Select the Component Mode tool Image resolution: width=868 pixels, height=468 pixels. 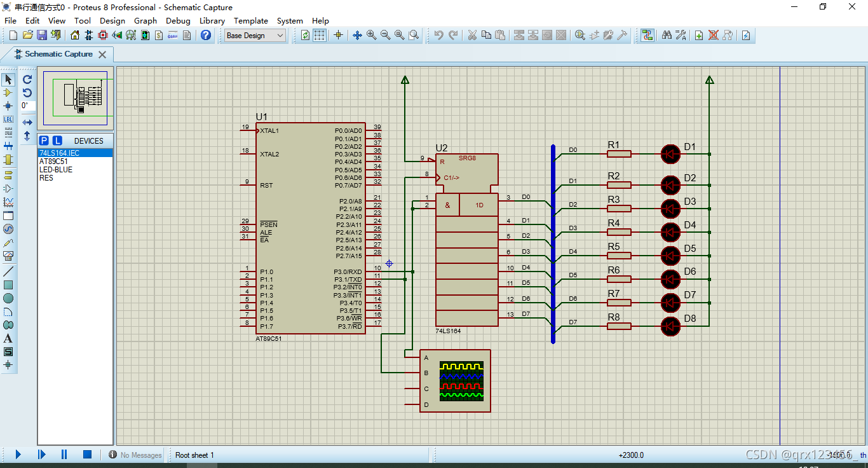pos(8,93)
